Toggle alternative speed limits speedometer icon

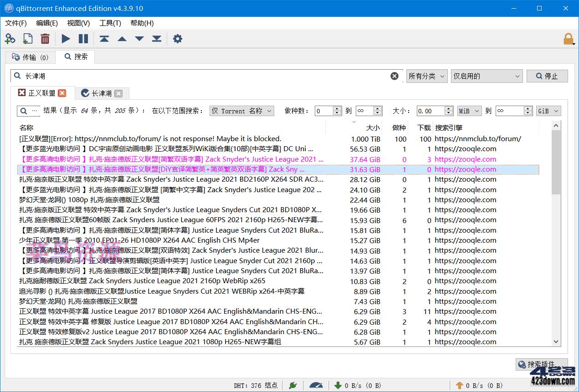pos(315,385)
